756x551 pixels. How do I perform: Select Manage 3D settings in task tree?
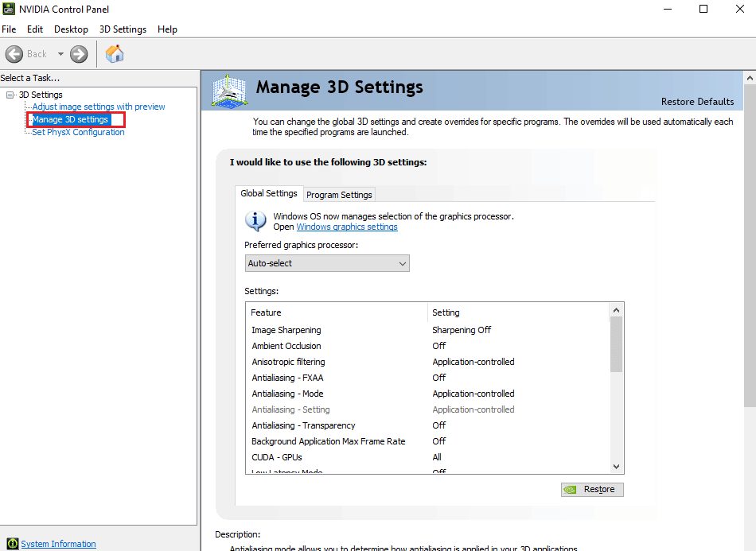[x=70, y=119]
